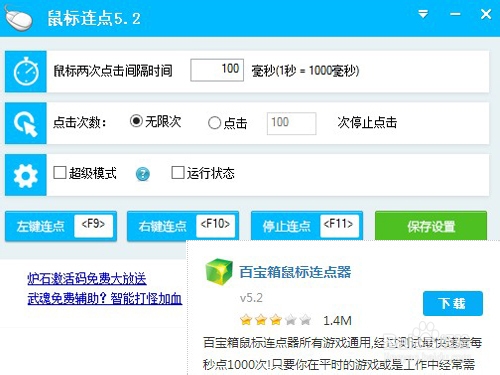Click the star rating icons
Screen dimensions: 500x375
[x=275, y=320]
